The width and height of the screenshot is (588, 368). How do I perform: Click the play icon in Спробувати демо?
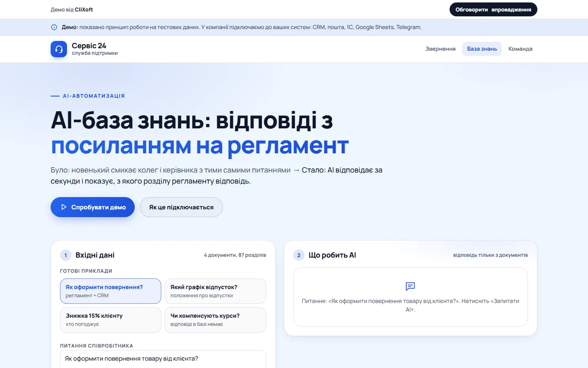coord(64,207)
